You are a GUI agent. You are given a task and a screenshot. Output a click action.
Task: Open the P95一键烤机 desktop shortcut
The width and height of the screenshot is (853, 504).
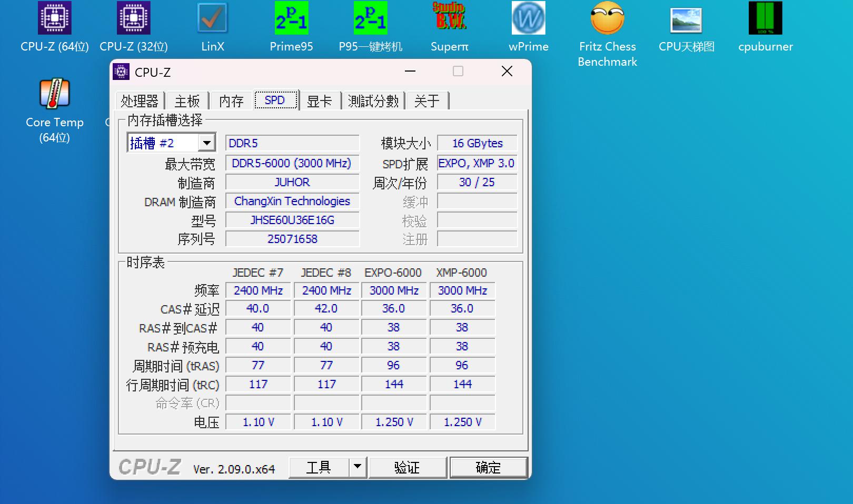coord(371,27)
